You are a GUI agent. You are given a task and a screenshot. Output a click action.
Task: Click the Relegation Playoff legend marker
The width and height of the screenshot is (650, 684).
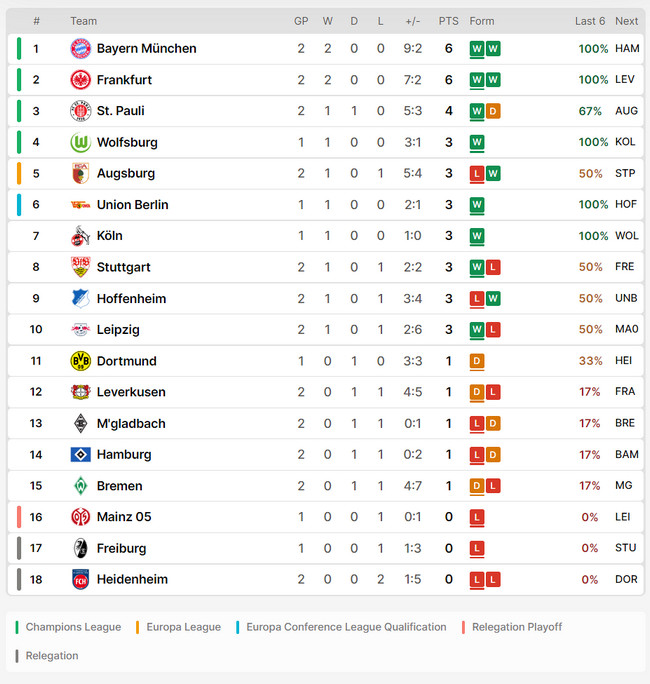tap(463, 627)
